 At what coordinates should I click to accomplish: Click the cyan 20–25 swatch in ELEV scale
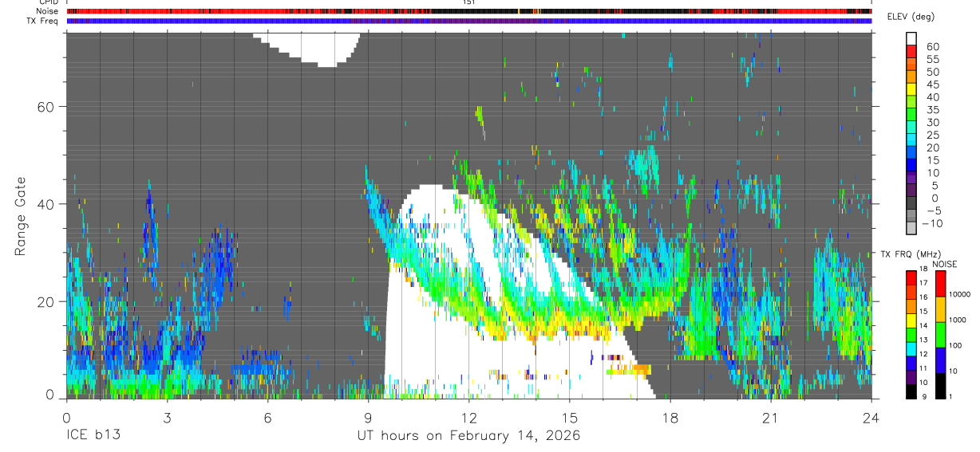coord(911,141)
